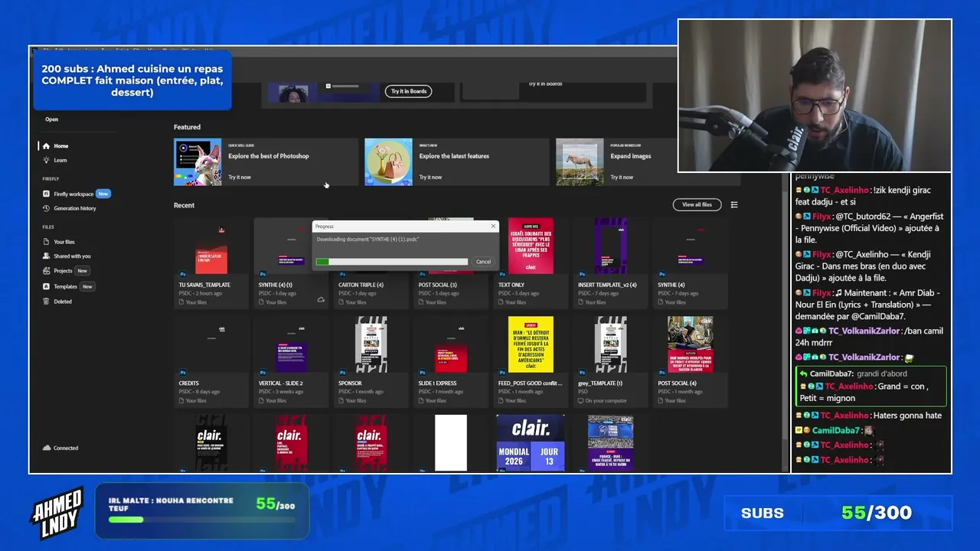Click the POST SOCIAL (3) file name
Screen dimensions: 980x551
(437, 285)
